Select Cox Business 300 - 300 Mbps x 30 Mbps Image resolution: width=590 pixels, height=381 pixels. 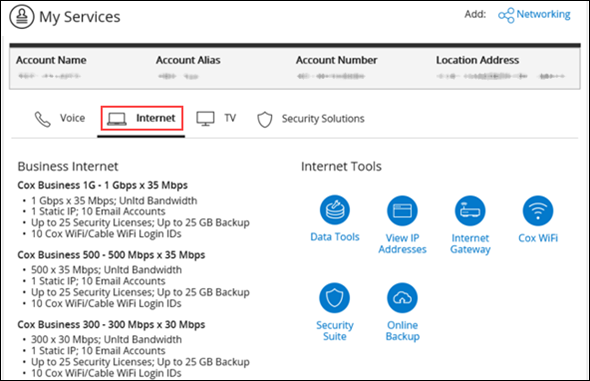111,325
